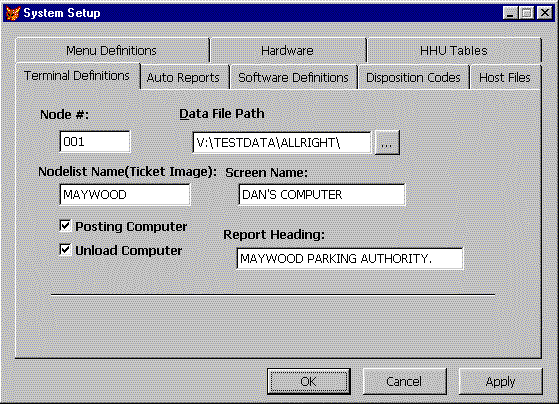
Task: Minimize the System Setup window
Action: coord(511,13)
